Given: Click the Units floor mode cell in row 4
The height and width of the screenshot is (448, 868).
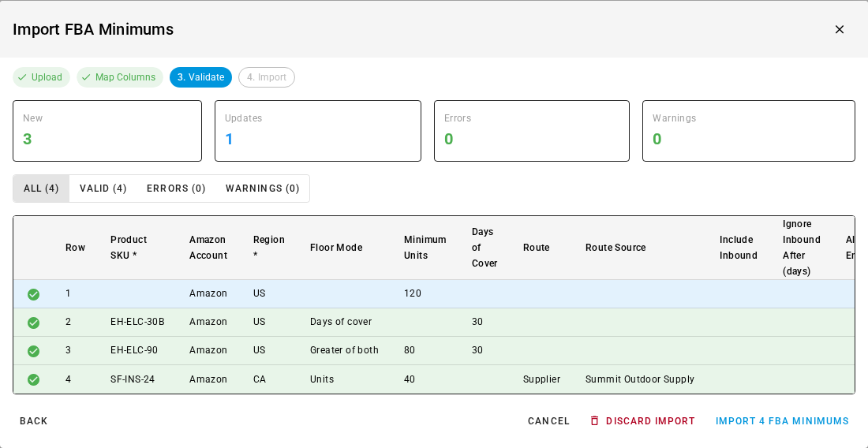Looking at the screenshot, I should (x=322, y=379).
